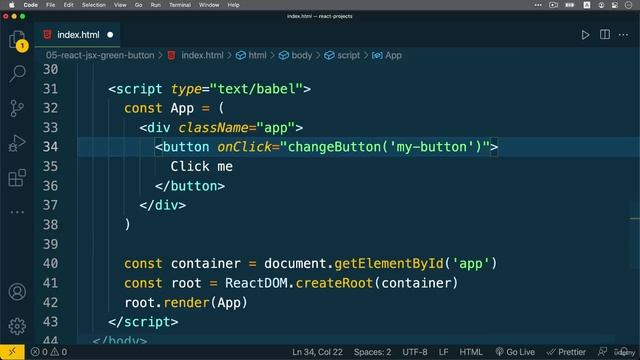This screenshot has width=640, height=360.
Task: Expand body breadcrumb symbol
Action: (296, 56)
